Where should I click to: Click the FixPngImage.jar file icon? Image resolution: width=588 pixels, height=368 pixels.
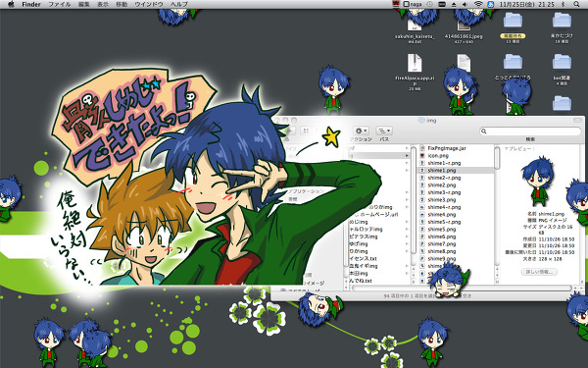coord(421,148)
